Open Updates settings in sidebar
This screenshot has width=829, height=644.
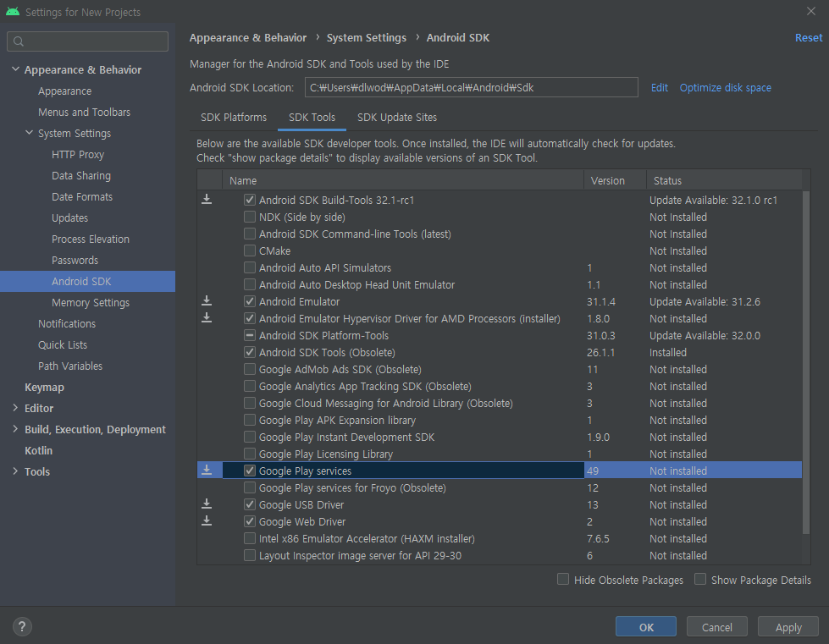click(x=69, y=217)
